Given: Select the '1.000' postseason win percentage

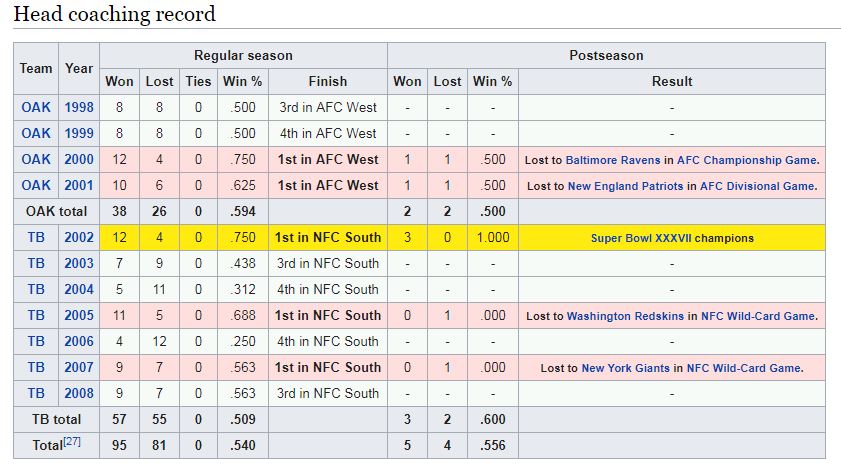Looking at the screenshot, I should pos(493,237).
